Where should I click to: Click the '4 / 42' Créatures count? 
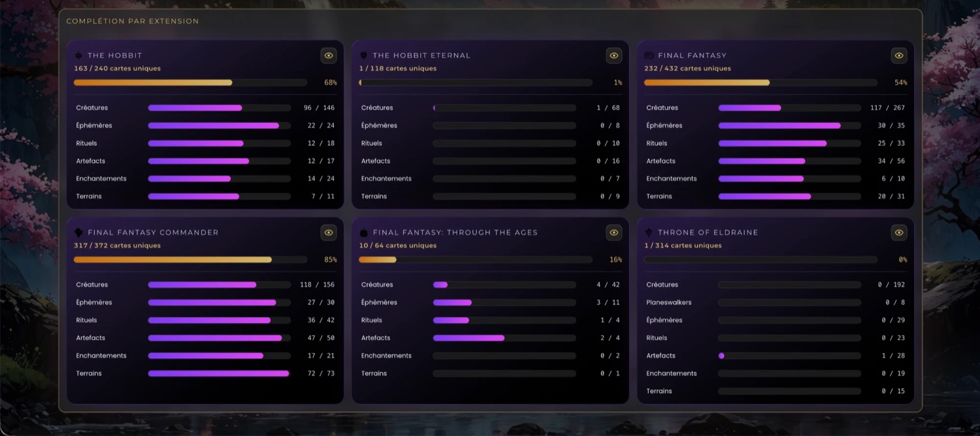(608, 285)
